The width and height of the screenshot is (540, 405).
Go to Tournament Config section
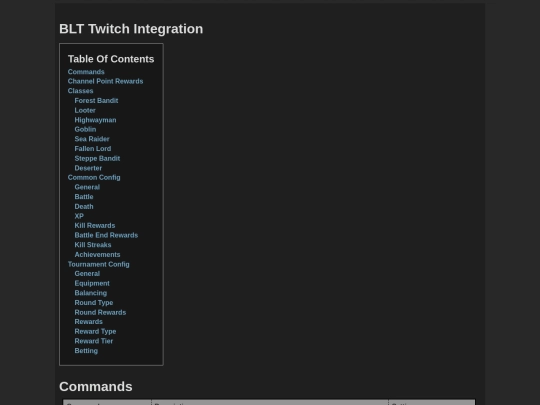point(99,264)
